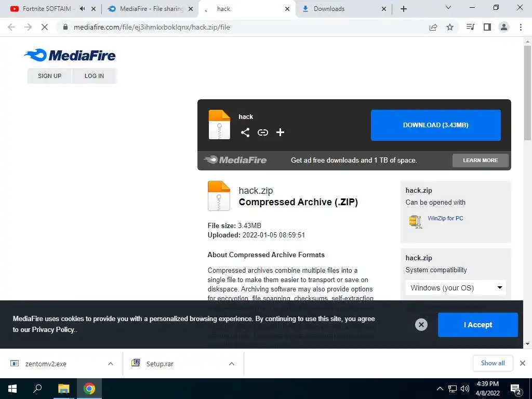The image size is (532, 399).
Task: Open Setup.rar from downloads bar
Action: pyautogui.click(x=159, y=364)
